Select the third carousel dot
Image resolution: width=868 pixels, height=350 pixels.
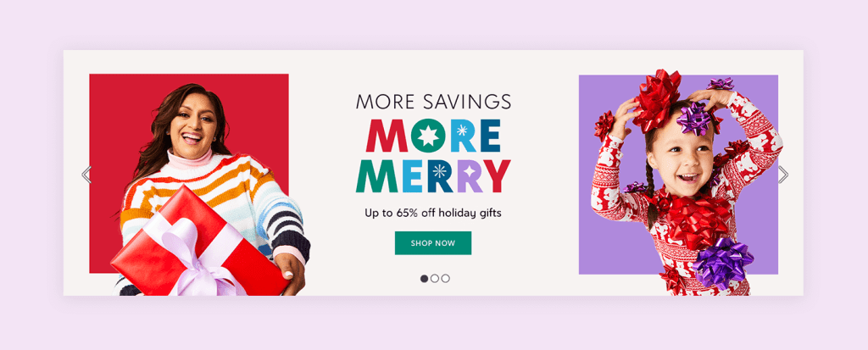point(446,279)
